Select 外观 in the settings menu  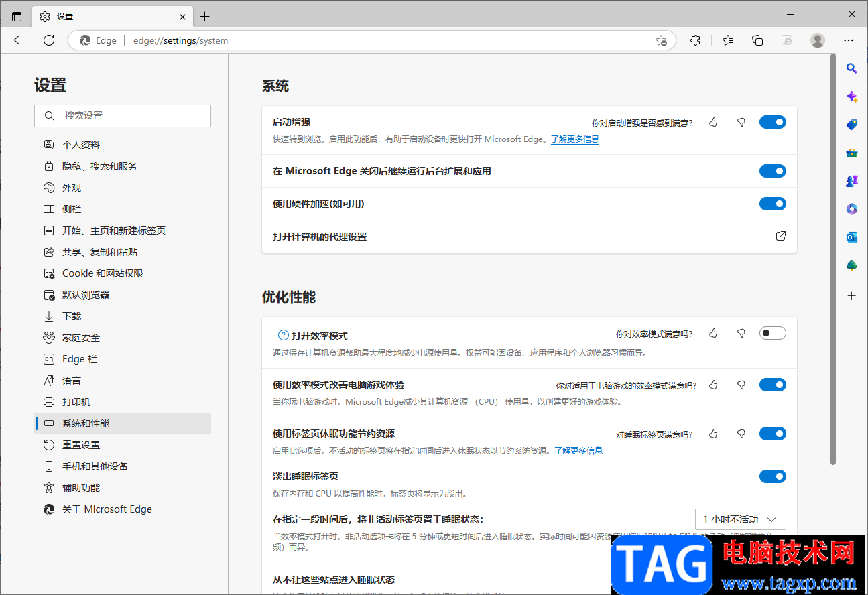pyautogui.click(x=123, y=188)
